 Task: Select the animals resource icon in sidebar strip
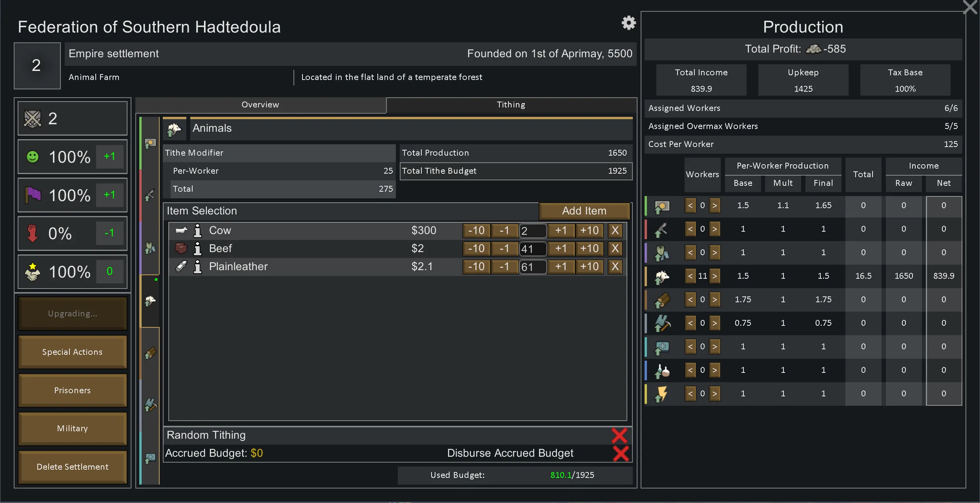point(150,301)
